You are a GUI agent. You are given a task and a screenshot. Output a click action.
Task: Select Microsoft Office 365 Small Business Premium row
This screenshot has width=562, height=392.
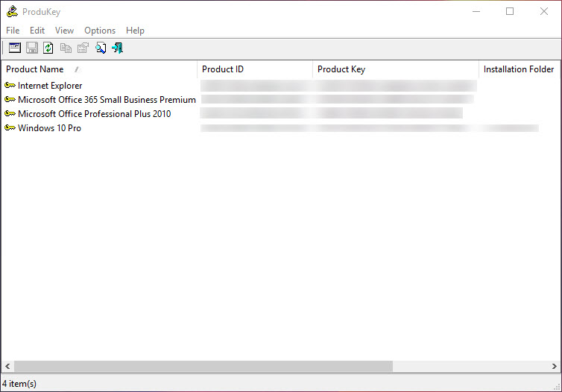click(x=281, y=99)
